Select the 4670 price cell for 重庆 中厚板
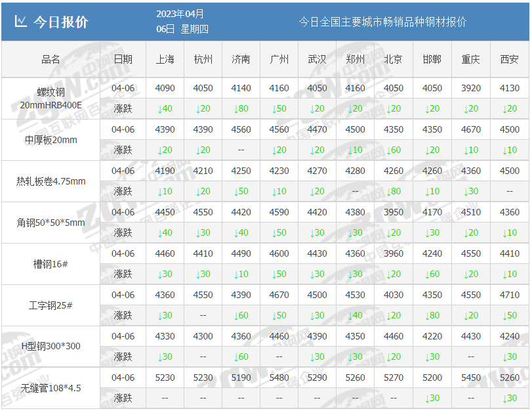This screenshot has height=411, width=532. [x=469, y=129]
